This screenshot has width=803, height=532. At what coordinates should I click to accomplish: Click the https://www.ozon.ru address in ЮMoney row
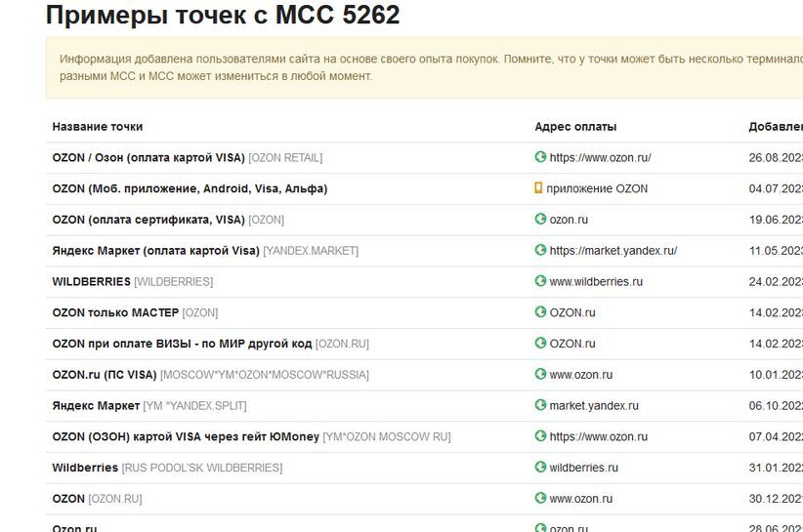599,437
